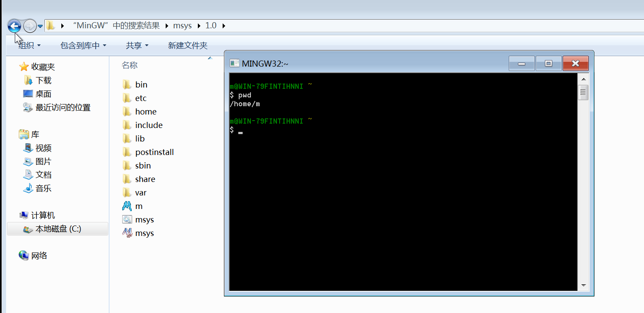Select the msys batch file with gear icon
The height and width of the screenshot is (313, 644).
[x=127, y=219]
